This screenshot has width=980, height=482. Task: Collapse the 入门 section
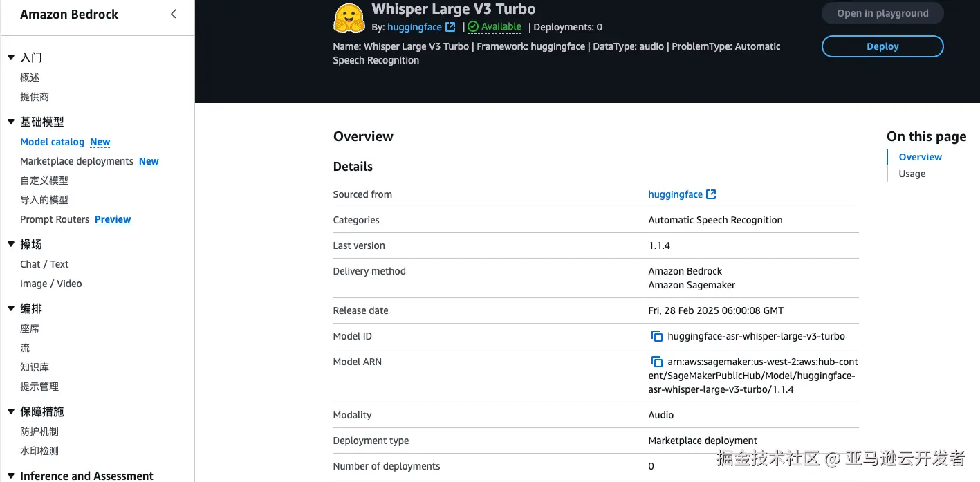click(x=11, y=57)
